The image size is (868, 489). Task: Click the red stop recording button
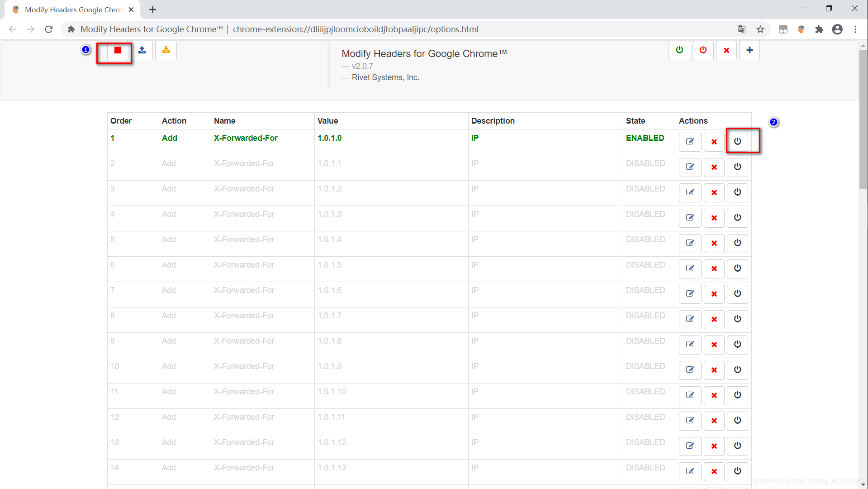[x=118, y=50]
